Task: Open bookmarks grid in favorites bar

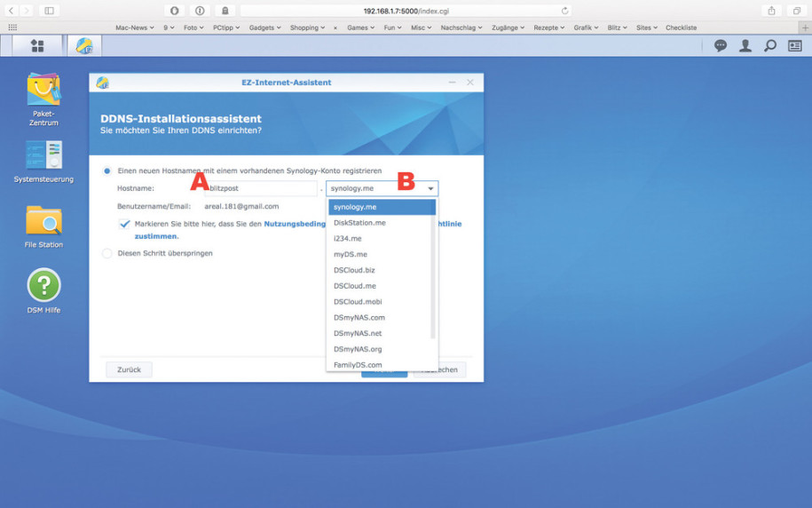Action: click(12, 28)
